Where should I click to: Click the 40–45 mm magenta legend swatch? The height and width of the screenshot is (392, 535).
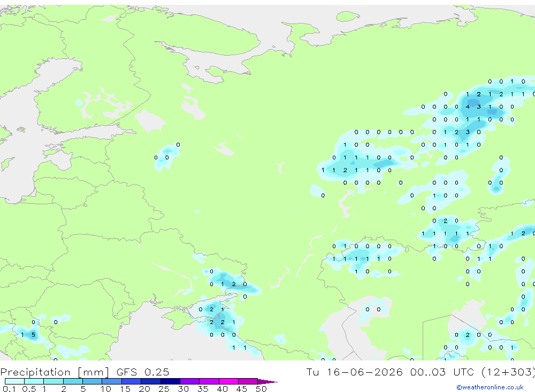(228, 381)
